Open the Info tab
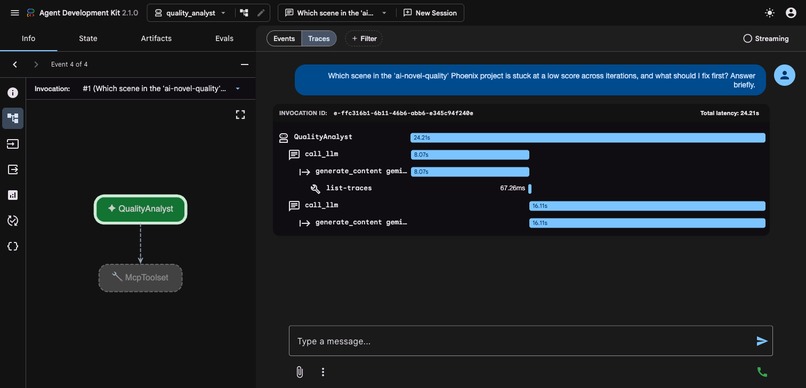This screenshot has height=388, width=806. coord(28,39)
